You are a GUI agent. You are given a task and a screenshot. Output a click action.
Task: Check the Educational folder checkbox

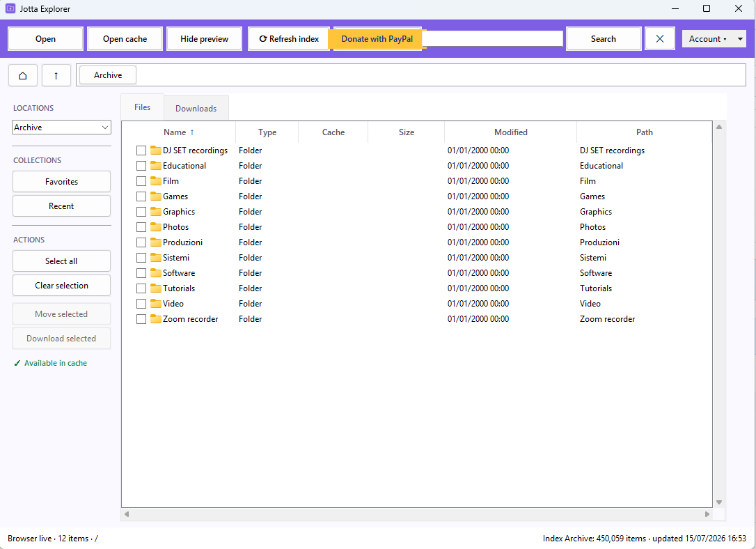(141, 166)
